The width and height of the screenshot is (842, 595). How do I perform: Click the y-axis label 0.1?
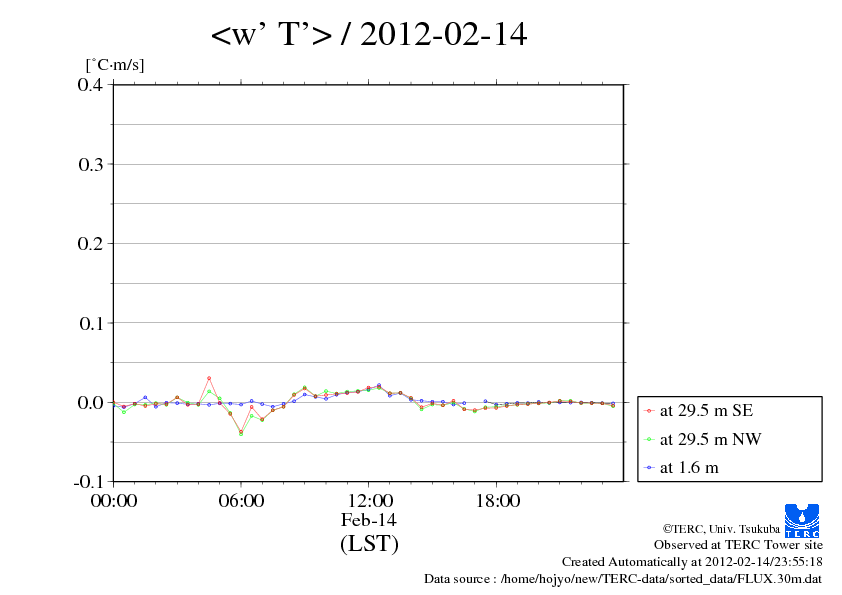91,323
